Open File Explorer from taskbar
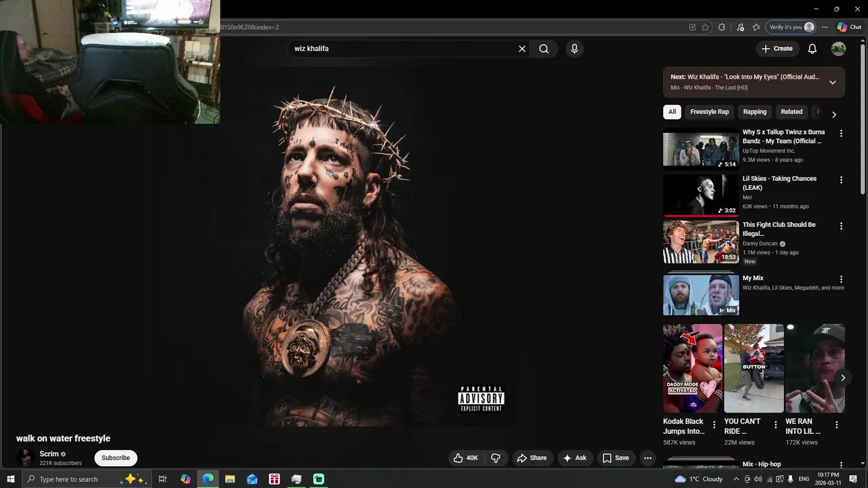The height and width of the screenshot is (488, 868). point(230,479)
